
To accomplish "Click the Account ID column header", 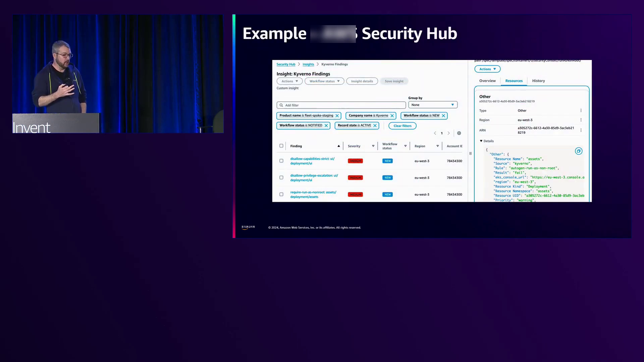I will [454, 146].
